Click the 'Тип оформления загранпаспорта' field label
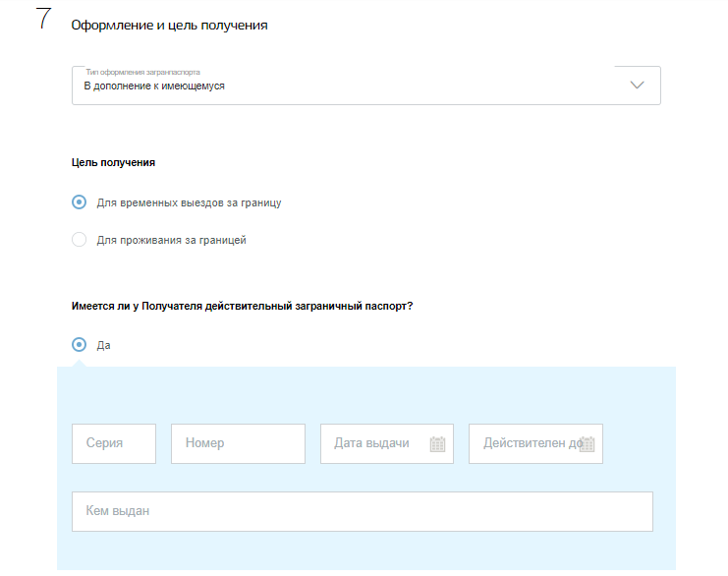 click(143, 72)
